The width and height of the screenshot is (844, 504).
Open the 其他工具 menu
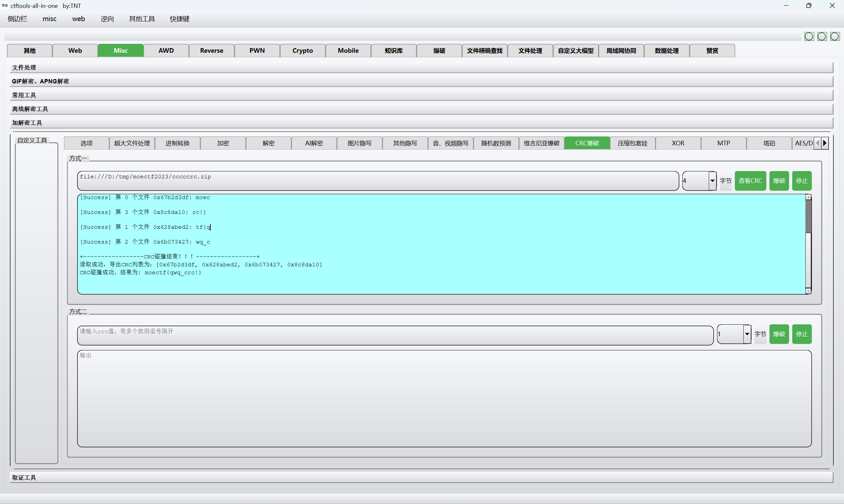point(142,19)
